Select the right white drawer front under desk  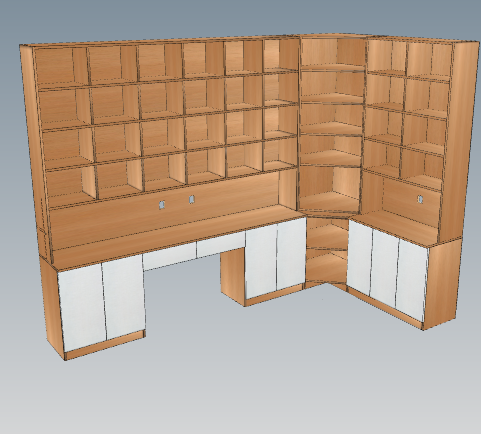[221, 245]
